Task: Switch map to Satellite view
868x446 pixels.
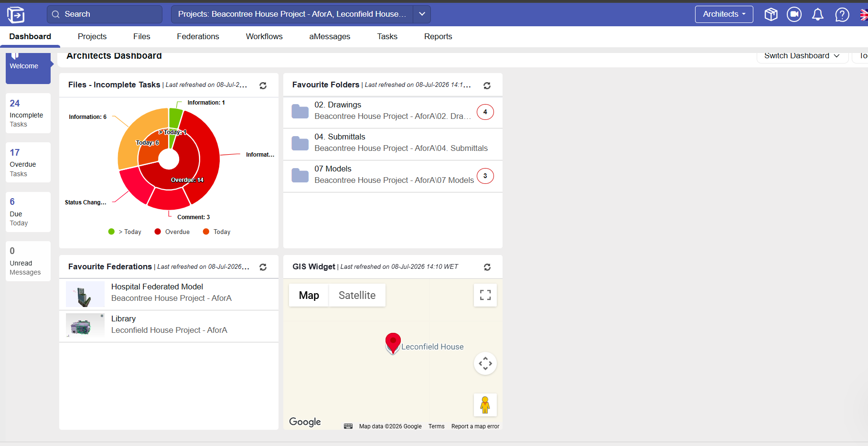Action: [x=357, y=295]
